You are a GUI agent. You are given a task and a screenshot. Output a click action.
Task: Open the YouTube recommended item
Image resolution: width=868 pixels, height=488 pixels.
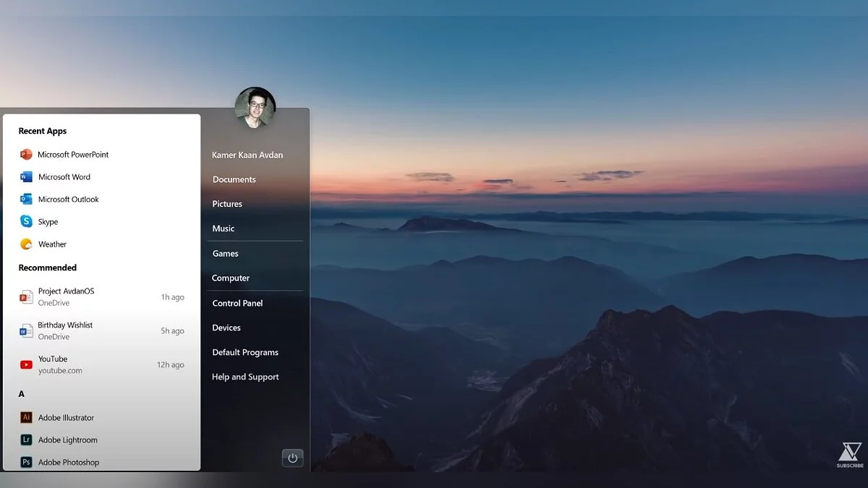[53, 364]
